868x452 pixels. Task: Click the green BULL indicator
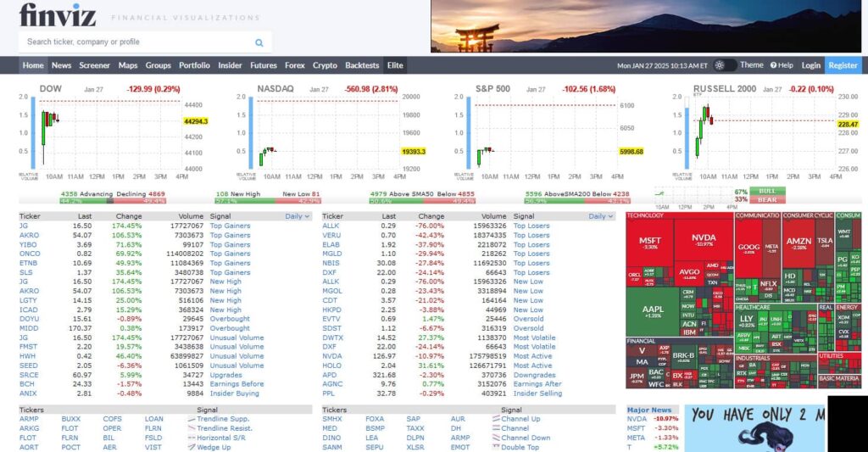tap(768, 191)
